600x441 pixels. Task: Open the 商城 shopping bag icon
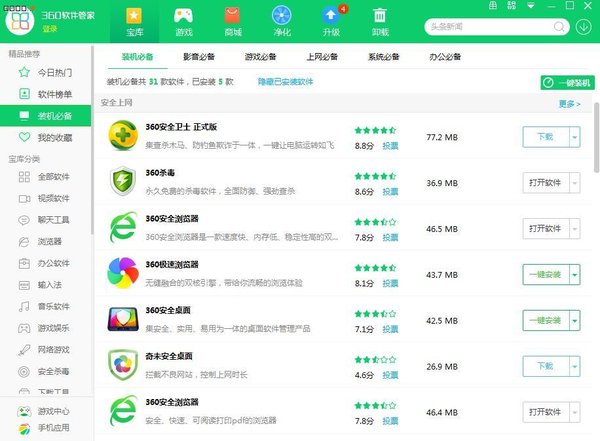pos(233,22)
